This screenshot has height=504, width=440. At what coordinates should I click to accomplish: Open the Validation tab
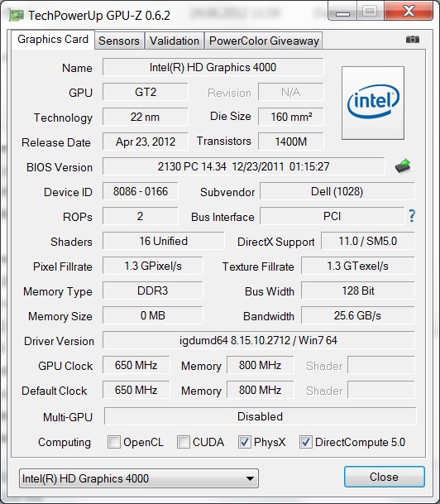175,41
